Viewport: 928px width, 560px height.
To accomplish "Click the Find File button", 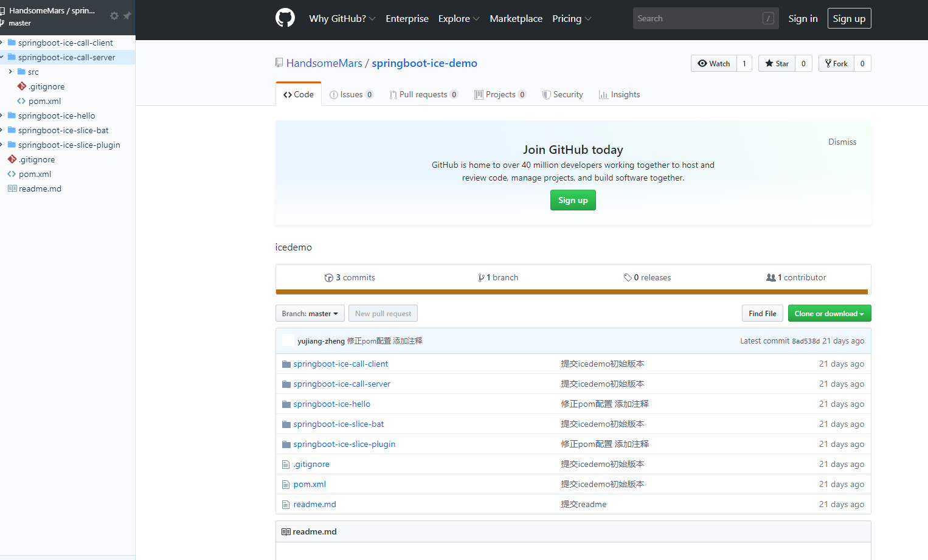I will tap(762, 313).
